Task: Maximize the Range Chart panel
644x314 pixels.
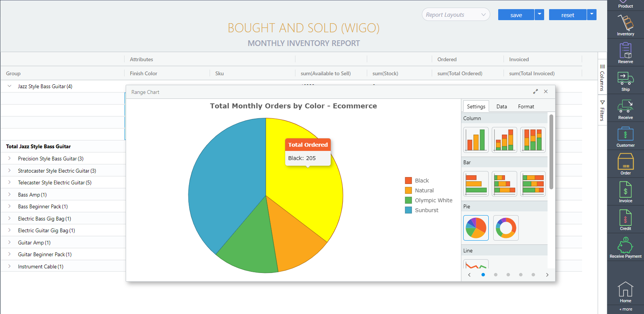Action: tap(535, 92)
